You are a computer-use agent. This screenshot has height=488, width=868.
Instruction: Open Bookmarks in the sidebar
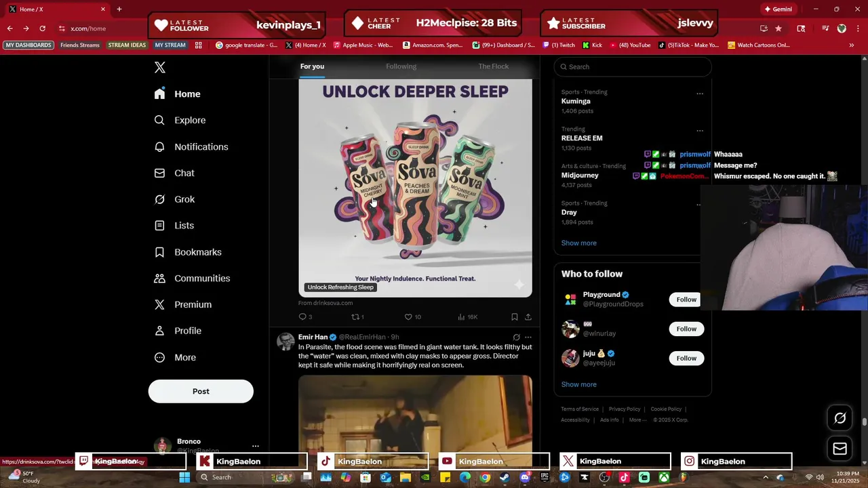(x=188, y=252)
